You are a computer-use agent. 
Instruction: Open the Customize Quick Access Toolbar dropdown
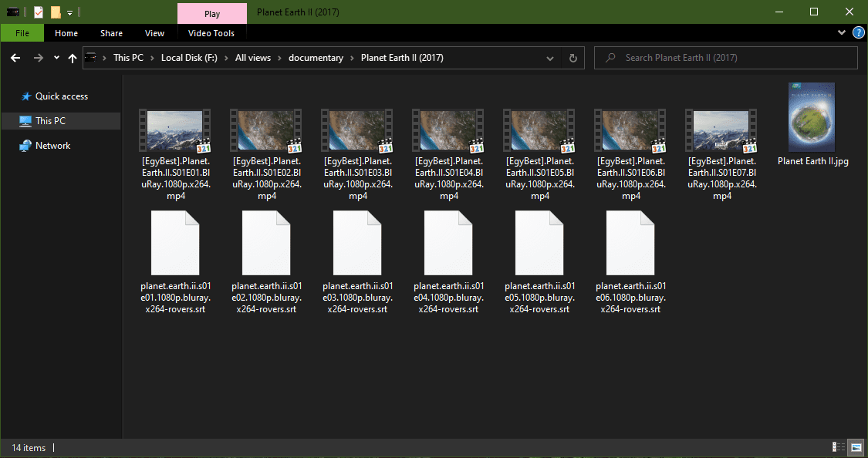click(x=70, y=12)
